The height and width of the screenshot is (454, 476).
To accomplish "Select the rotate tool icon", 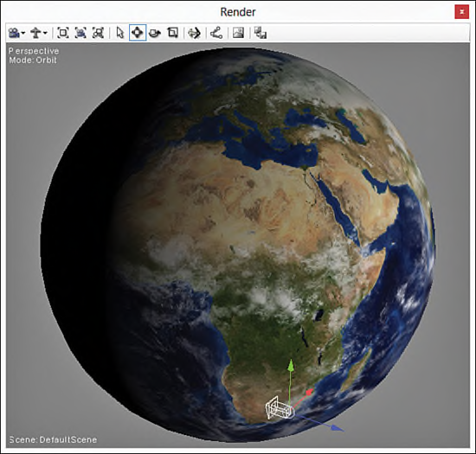I will 155,33.
